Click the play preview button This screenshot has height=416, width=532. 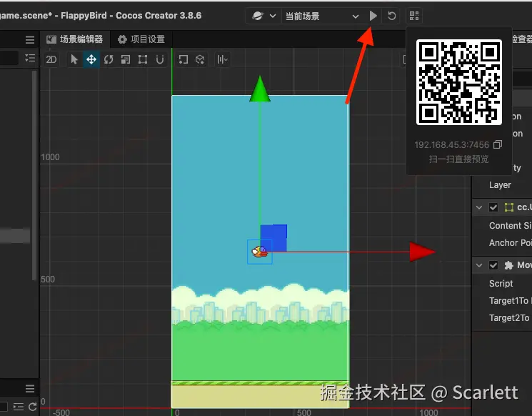(373, 16)
